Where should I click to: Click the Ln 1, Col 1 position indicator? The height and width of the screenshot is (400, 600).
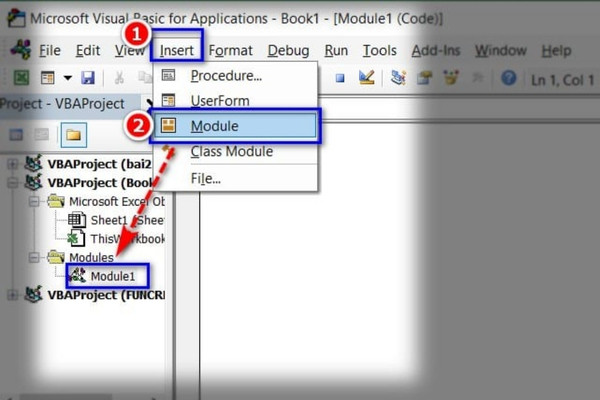[x=562, y=80]
